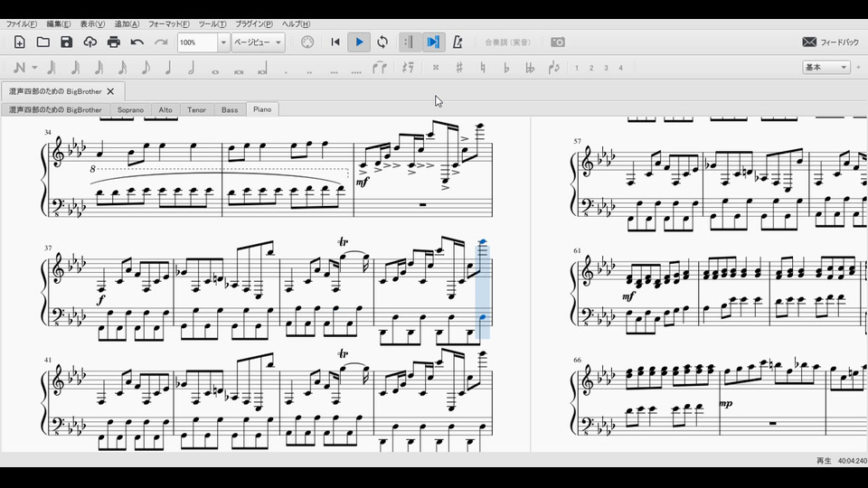Open the 編集(E) menu

tap(58, 24)
